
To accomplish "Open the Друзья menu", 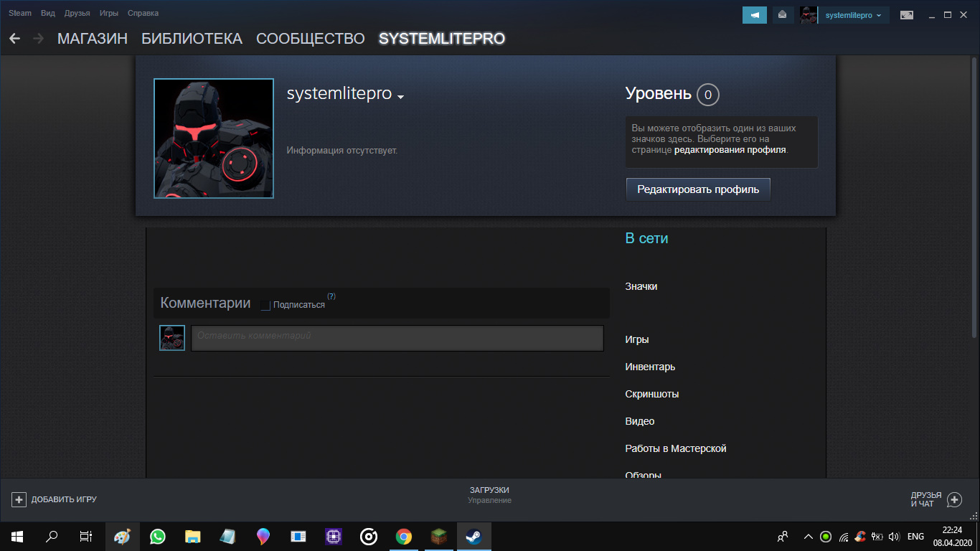I will (x=77, y=14).
